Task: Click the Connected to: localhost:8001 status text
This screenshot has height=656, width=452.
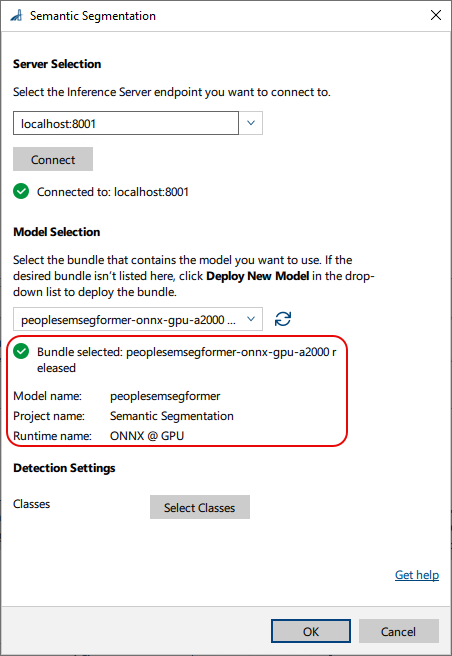Action: (113, 192)
